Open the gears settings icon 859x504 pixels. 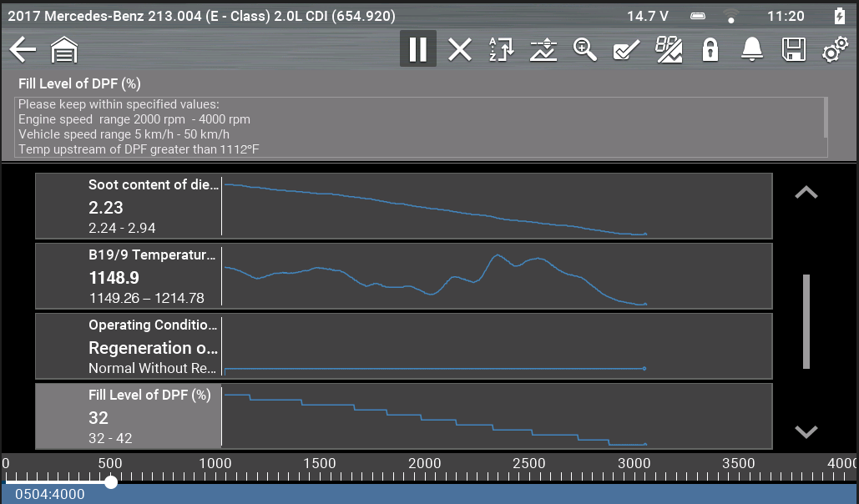pyautogui.click(x=835, y=51)
